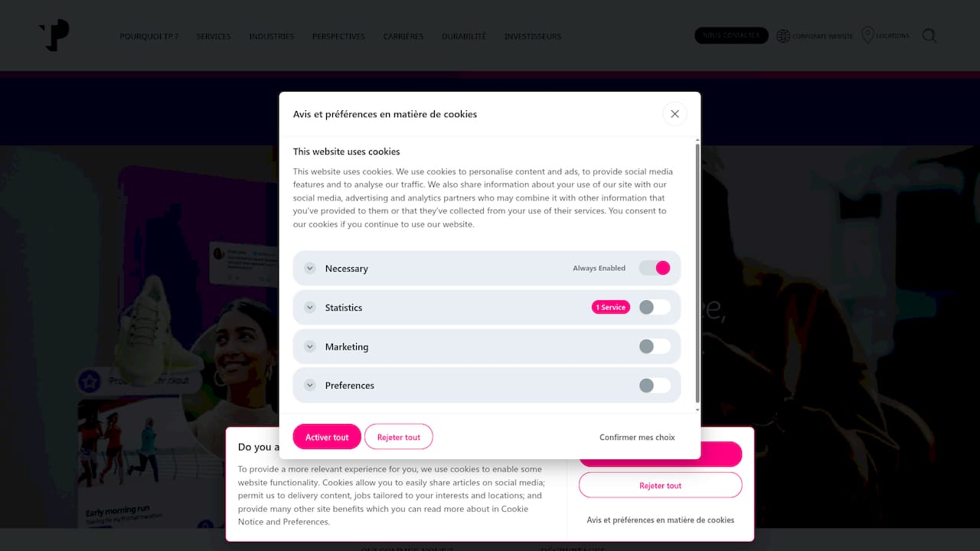
Task: Toggle the Statistics cookies switch
Action: [655, 307]
